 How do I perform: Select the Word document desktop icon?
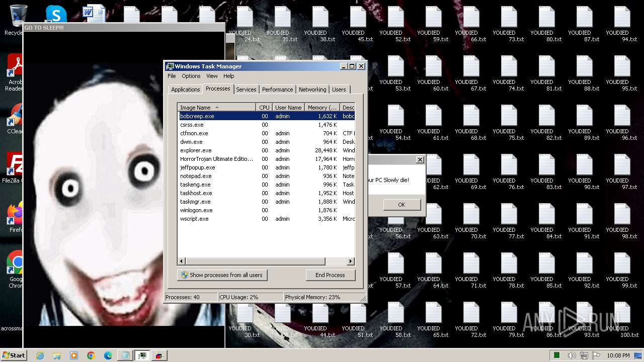click(x=94, y=14)
